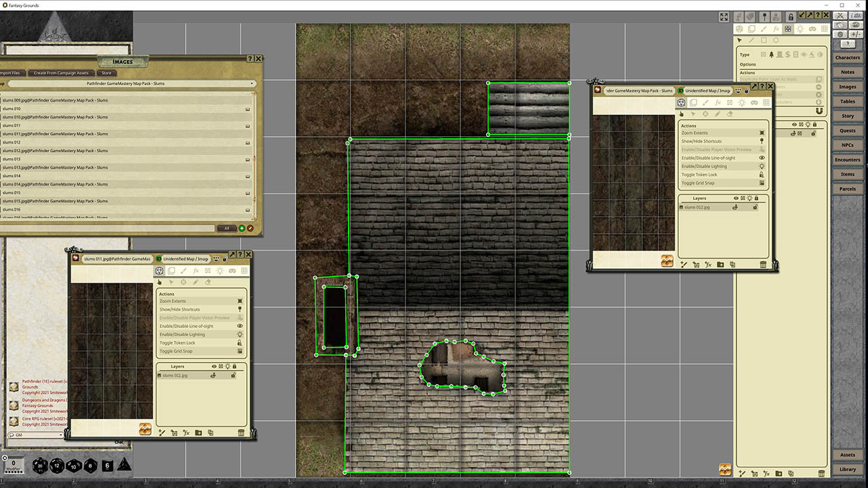This screenshot has height=488, width=868.
Task: Click the red edit list button in Images
Action: 250,228
